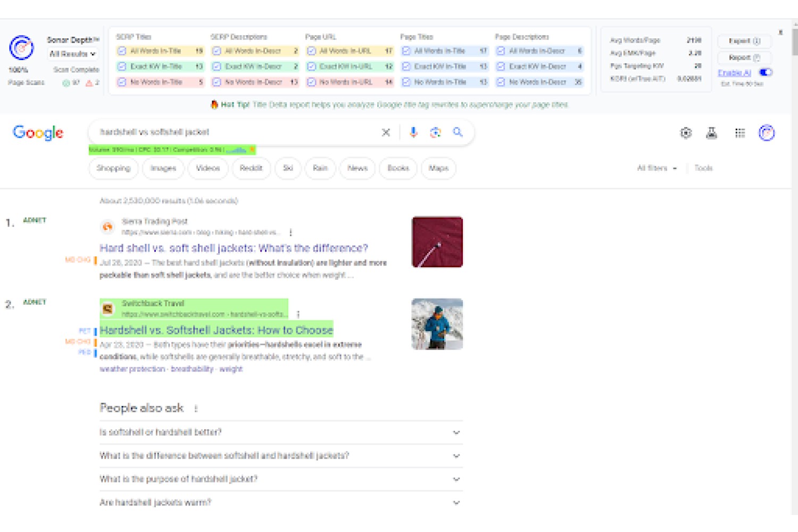Open quick settings gear icon
The height and width of the screenshot is (532, 798).
686,133
